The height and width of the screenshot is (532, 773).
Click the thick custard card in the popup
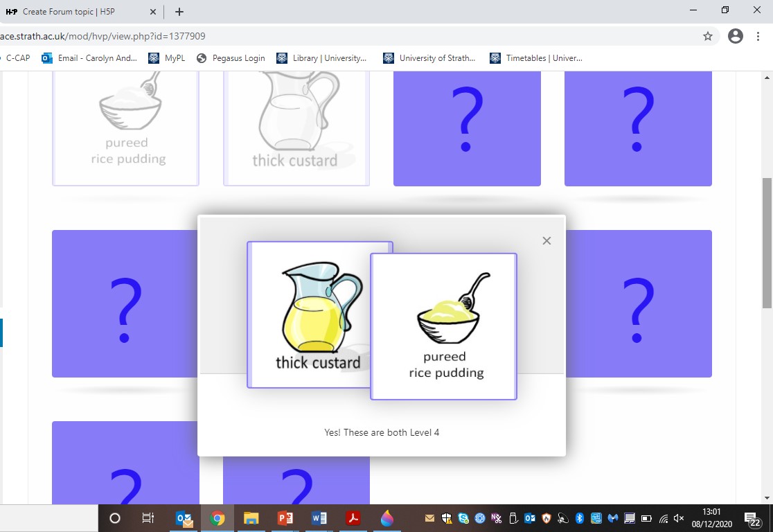coord(309,314)
